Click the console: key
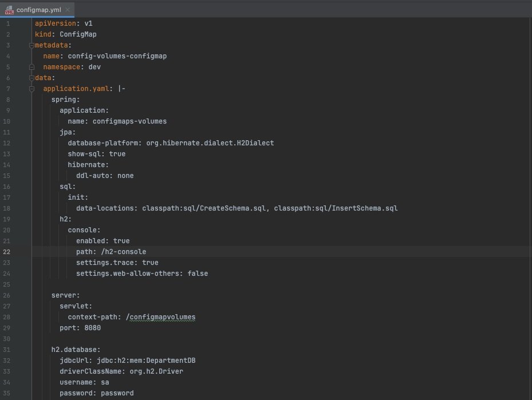Image resolution: width=532 pixels, height=400 pixels. coord(84,230)
